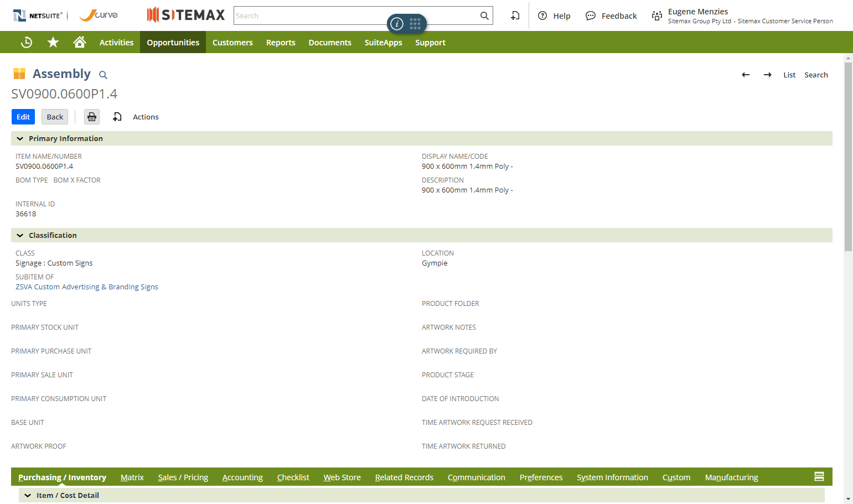Click the Sitemax logo
The width and height of the screenshot is (853, 504).
tap(186, 15)
